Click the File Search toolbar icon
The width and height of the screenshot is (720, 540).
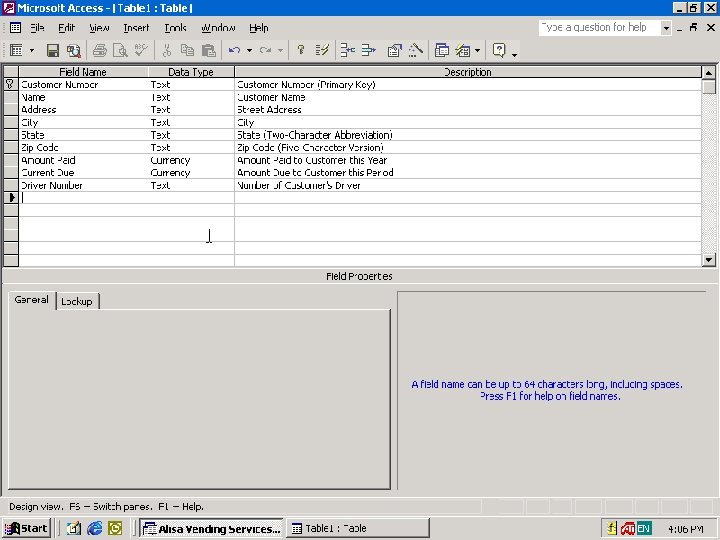coord(73,50)
